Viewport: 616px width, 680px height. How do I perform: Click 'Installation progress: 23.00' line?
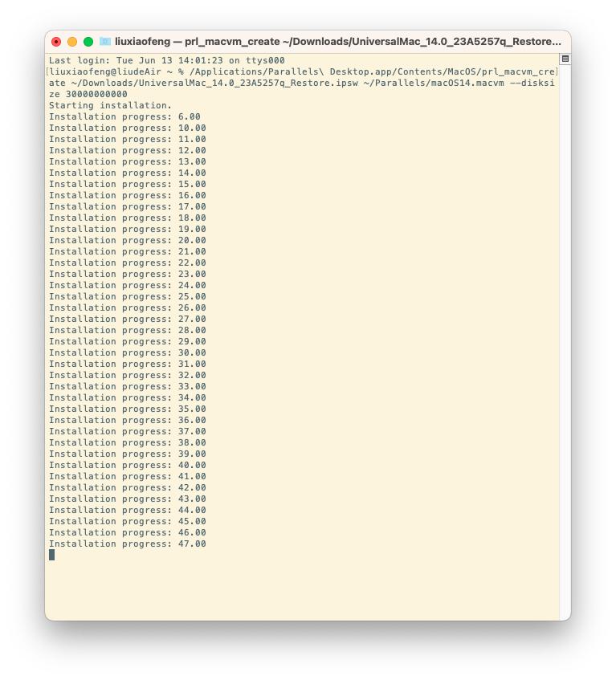pos(127,274)
